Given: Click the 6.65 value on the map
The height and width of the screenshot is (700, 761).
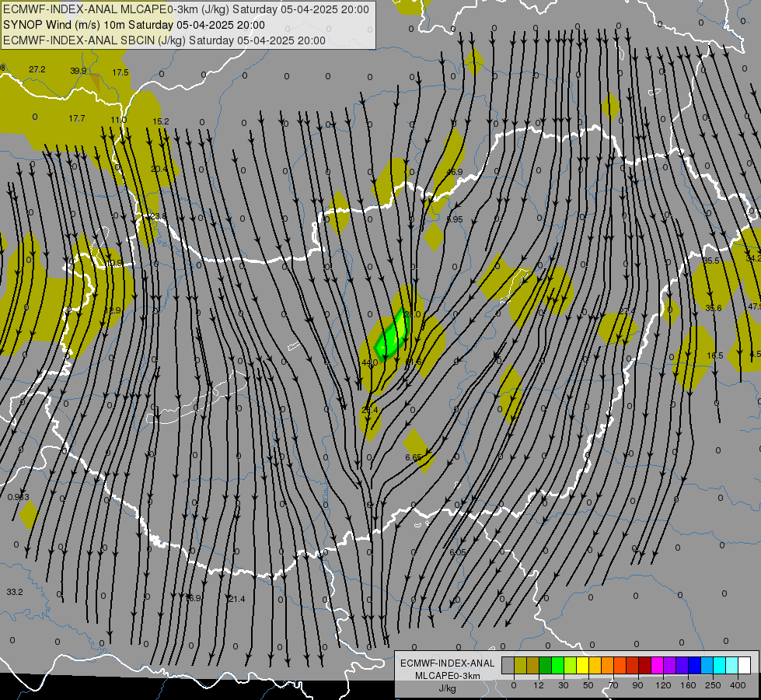Looking at the screenshot, I should pos(414,457).
